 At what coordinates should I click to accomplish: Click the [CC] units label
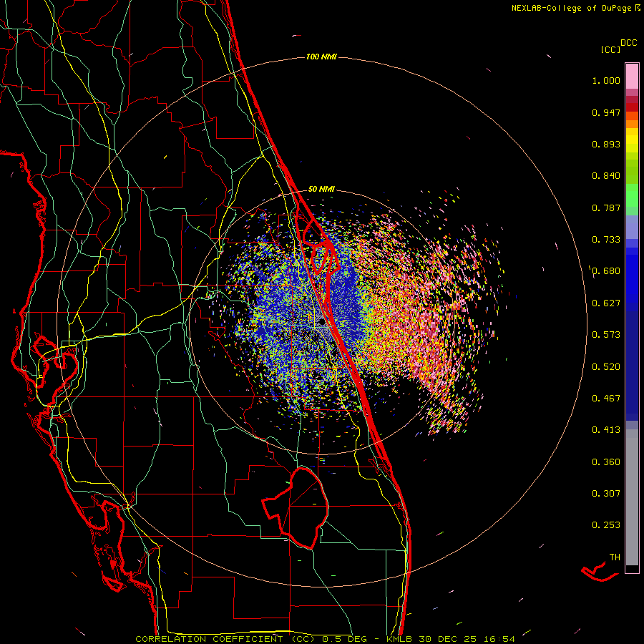pos(610,49)
